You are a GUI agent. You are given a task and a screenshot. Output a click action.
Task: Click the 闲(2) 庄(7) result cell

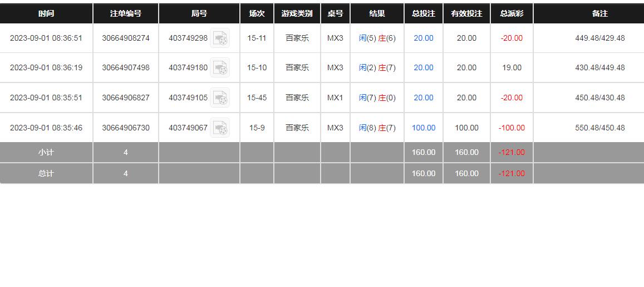click(x=377, y=67)
